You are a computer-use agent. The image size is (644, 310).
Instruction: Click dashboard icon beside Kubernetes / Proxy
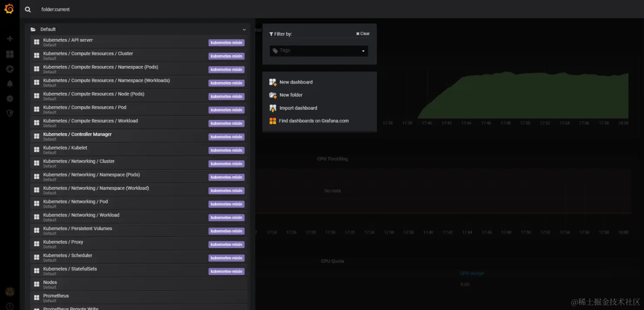point(37,244)
